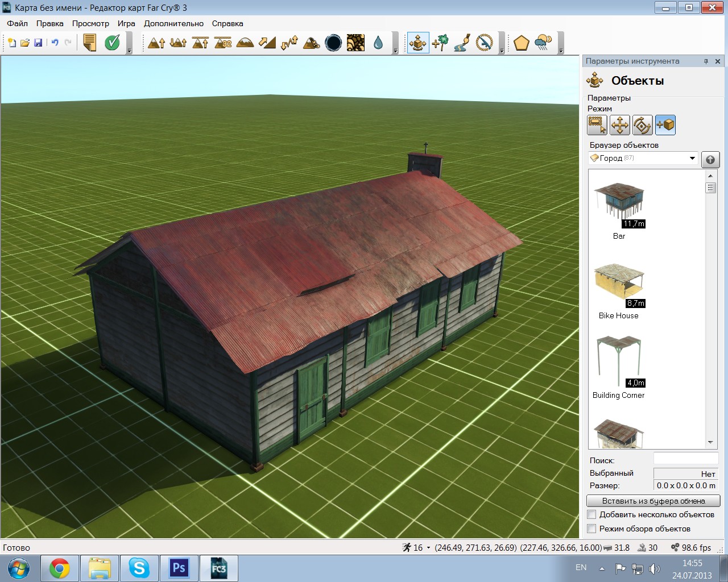
Task: Undo the last action
Action: [x=55, y=43]
